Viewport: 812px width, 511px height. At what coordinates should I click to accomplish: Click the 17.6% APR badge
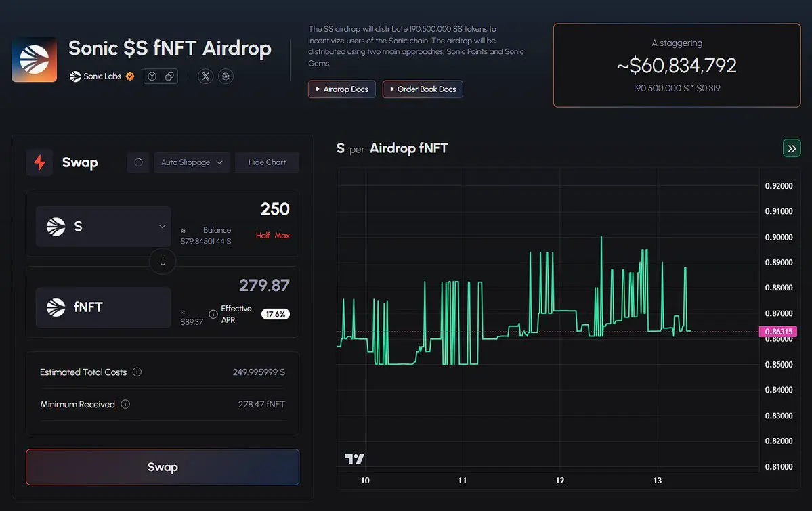[x=276, y=314]
